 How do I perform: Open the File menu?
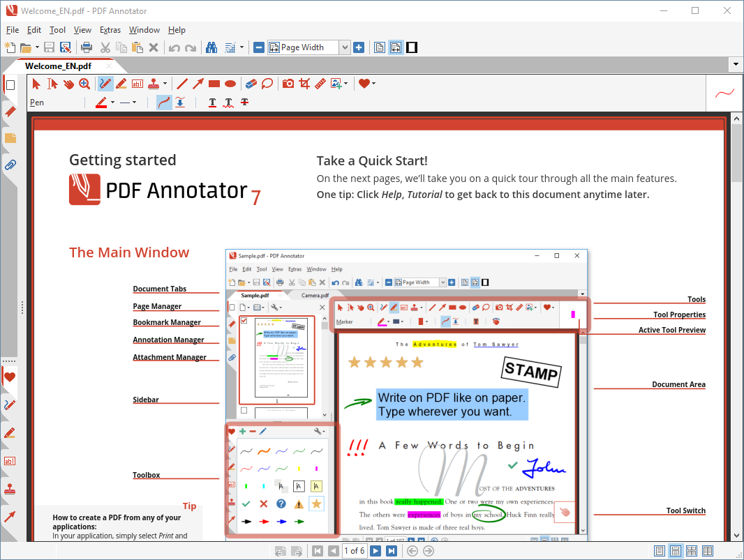(13, 30)
